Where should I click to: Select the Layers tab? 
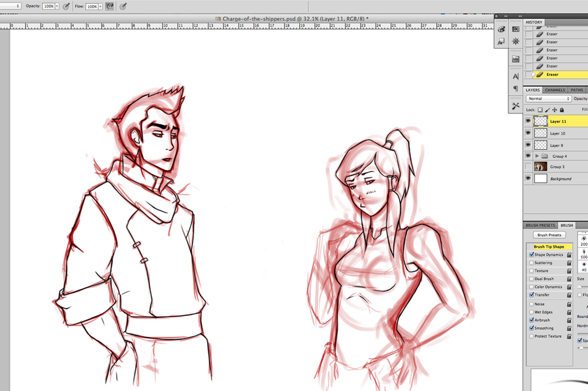coord(532,90)
